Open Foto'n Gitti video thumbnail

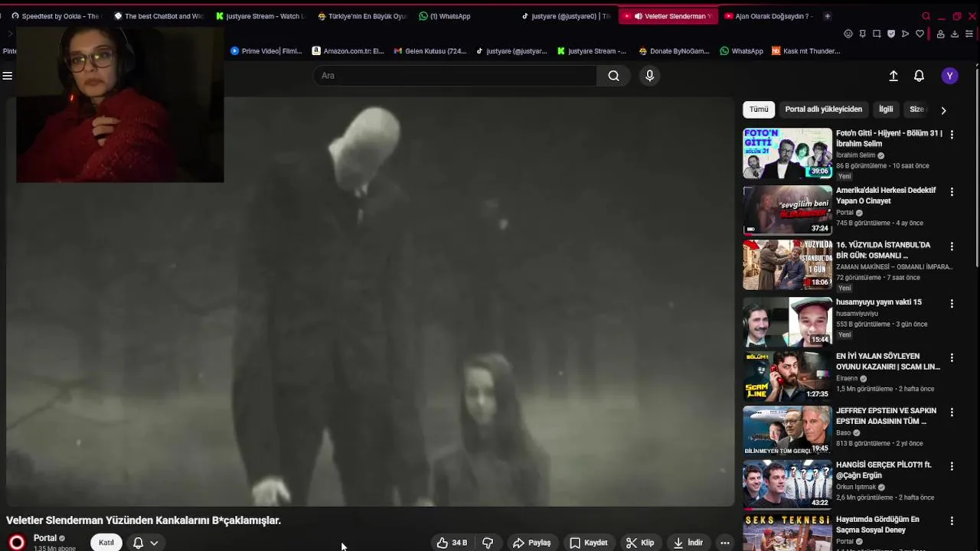[x=787, y=153]
